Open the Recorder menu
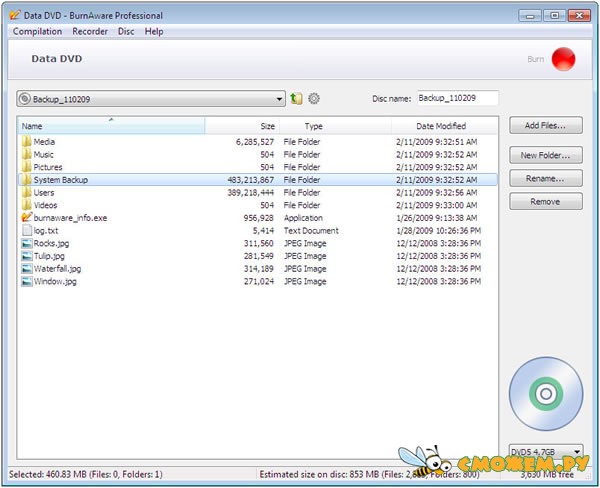600x488 pixels. click(90, 31)
